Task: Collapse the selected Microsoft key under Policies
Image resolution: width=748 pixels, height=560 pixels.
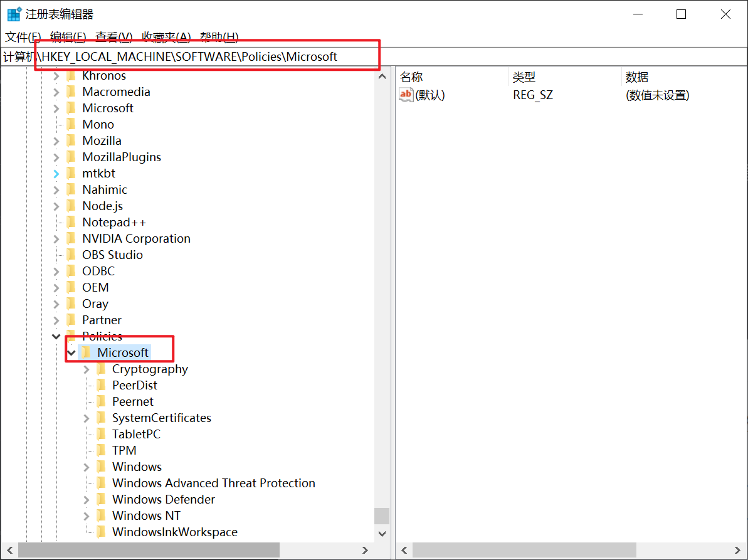Action: pyautogui.click(x=71, y=353)
